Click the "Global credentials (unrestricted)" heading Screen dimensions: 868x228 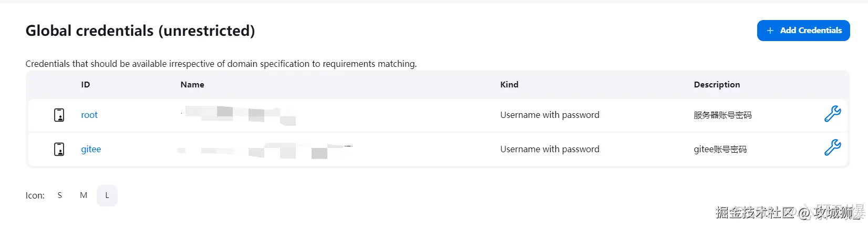click(x=140, y=31)
